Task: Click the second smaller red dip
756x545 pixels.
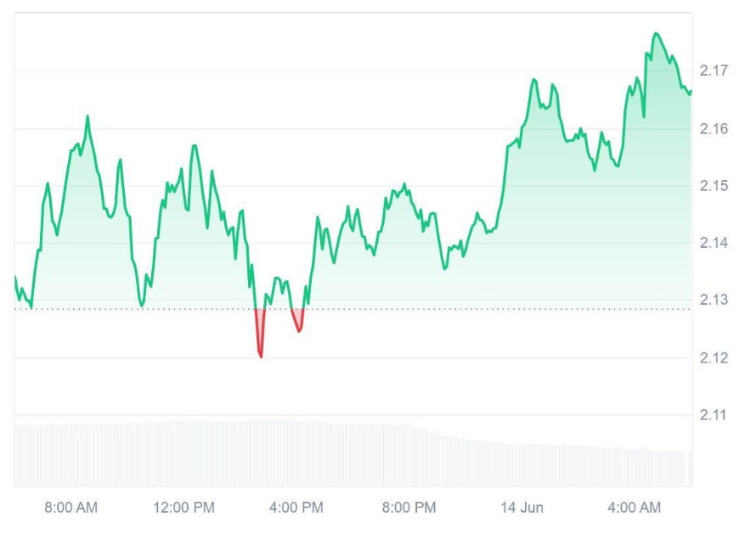Action: coord(299,330)
